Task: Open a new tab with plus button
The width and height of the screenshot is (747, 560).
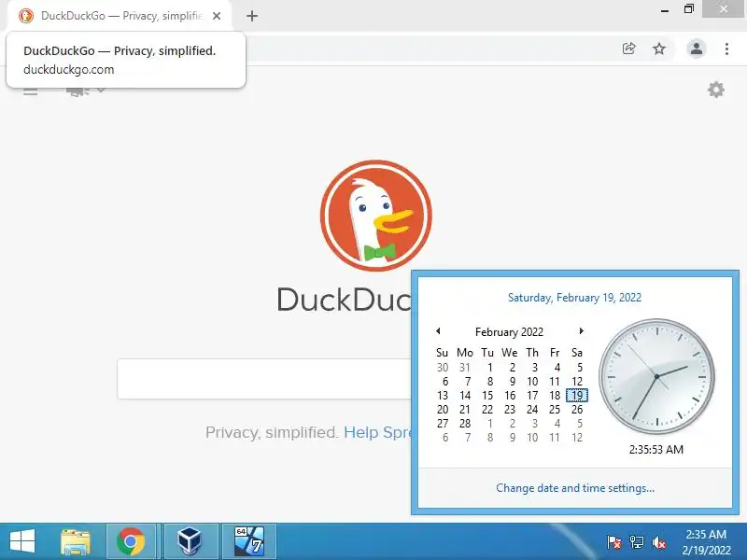Action: (252, 16)
